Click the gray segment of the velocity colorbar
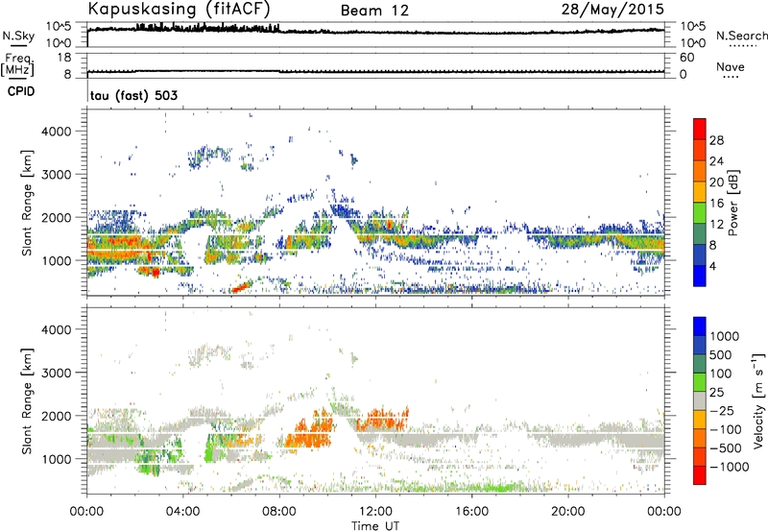This screenshot has height=532, width=768. [x=700, y=400]
